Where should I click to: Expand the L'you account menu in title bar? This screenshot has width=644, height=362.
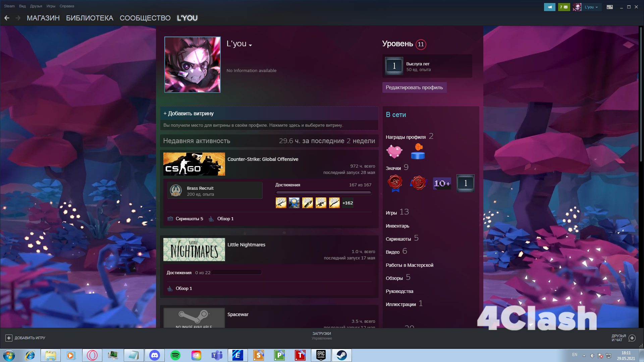[591, 7]
